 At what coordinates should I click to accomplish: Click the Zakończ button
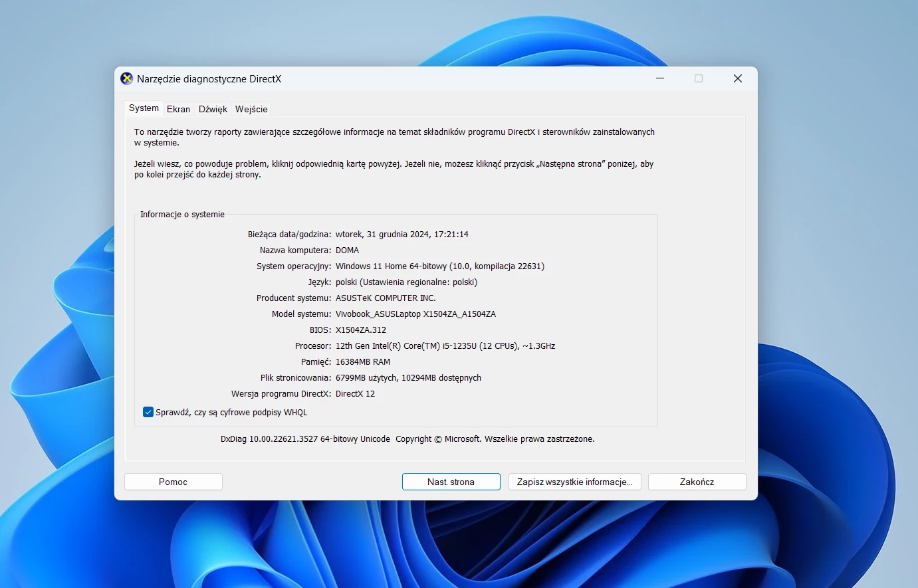pyautogui.click(x=697, y=482)
